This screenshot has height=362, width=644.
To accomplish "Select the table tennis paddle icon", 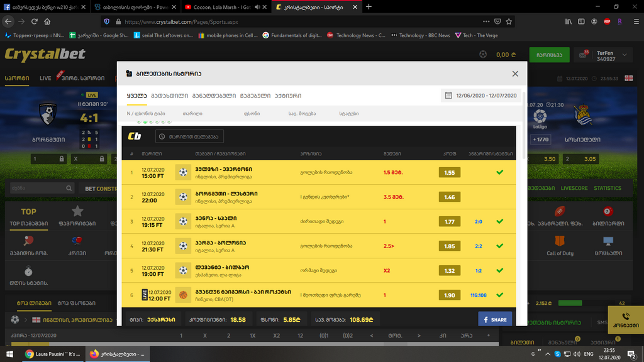I will coord(29,241).
